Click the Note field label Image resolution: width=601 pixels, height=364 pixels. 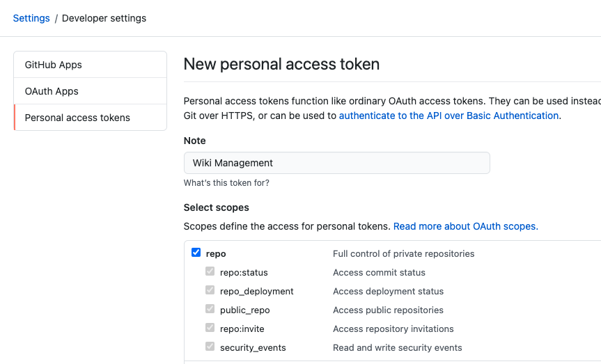(x=195, y=141)
